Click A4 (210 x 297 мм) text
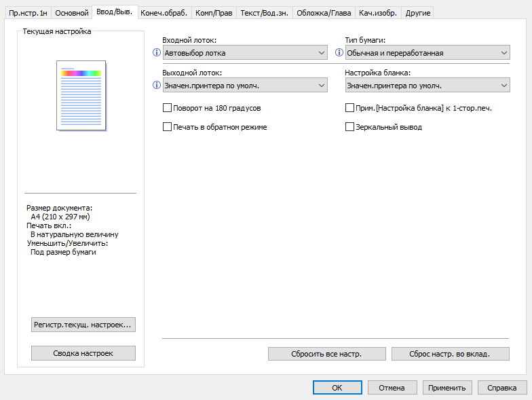The height and width of the screenshot is (400, 532). [60, 217]
